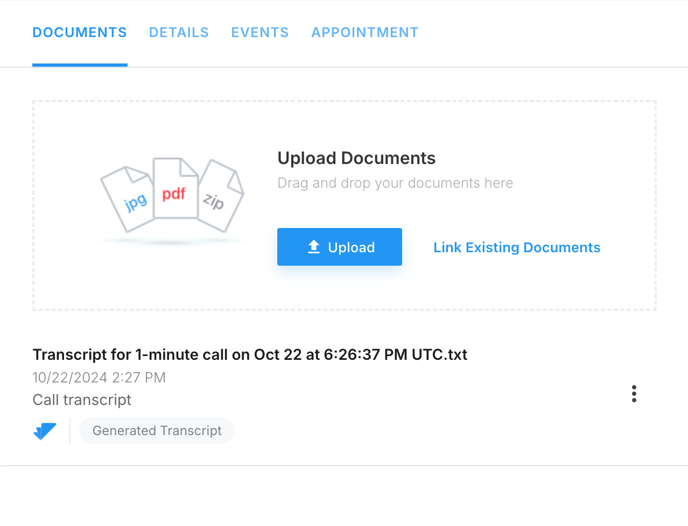The height and width of the screenshot is (526, 688).
Task: Click the jpg file illustration icon
Action: coord(128,199)
